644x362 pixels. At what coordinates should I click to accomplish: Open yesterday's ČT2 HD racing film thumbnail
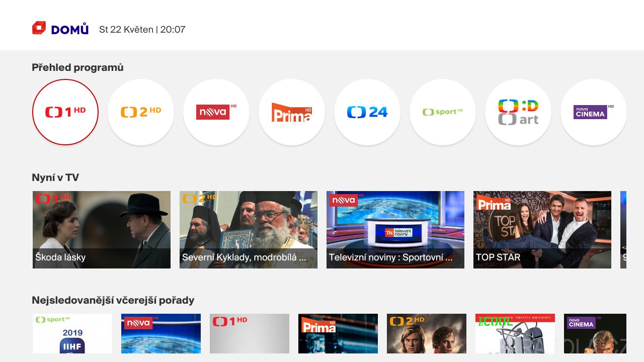tap(427, 334)
